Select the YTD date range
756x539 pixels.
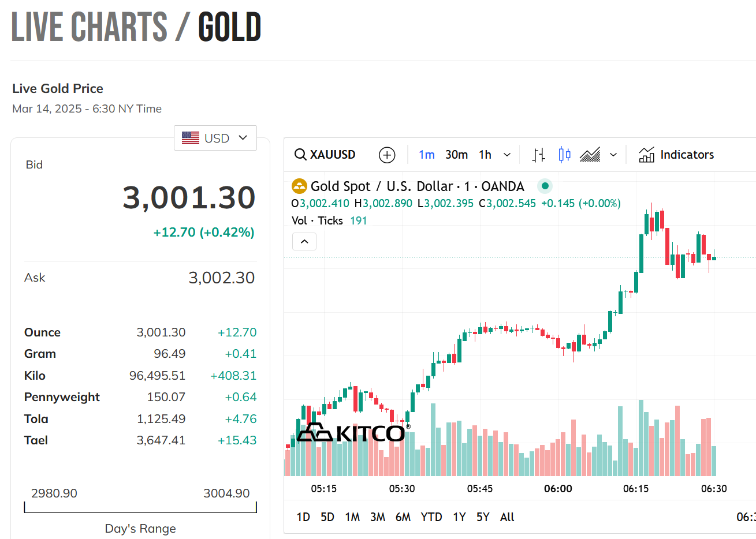(x=431, y=517)
